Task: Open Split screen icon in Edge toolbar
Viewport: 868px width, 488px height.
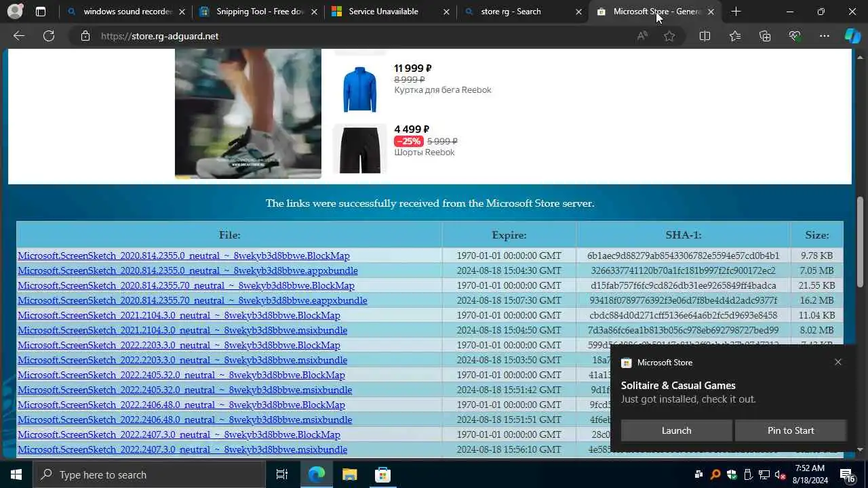Action: [705, 36]
